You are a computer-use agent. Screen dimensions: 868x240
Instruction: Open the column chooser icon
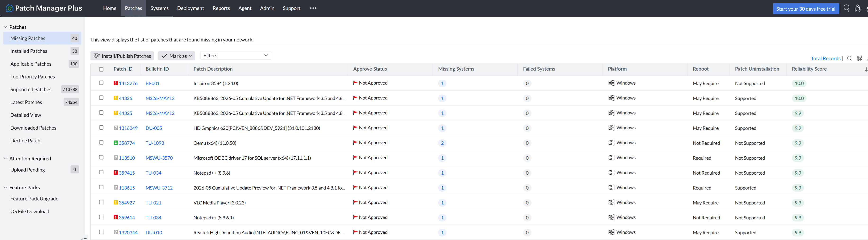pos(859,58)
